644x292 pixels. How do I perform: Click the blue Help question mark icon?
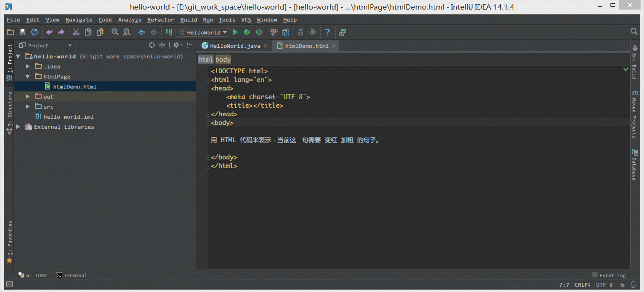click(328, 33)
